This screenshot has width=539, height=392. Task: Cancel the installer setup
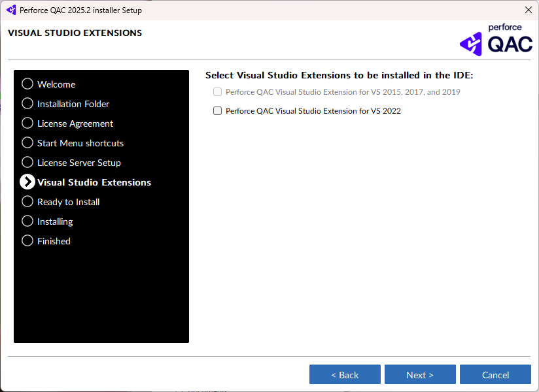click(x=495, y=374)
